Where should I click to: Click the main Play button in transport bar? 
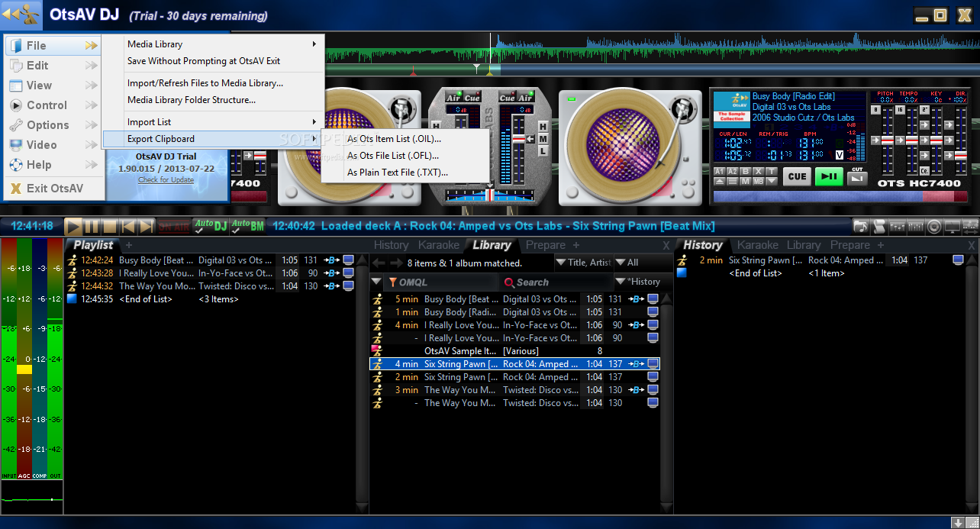[x=73, y=226]
